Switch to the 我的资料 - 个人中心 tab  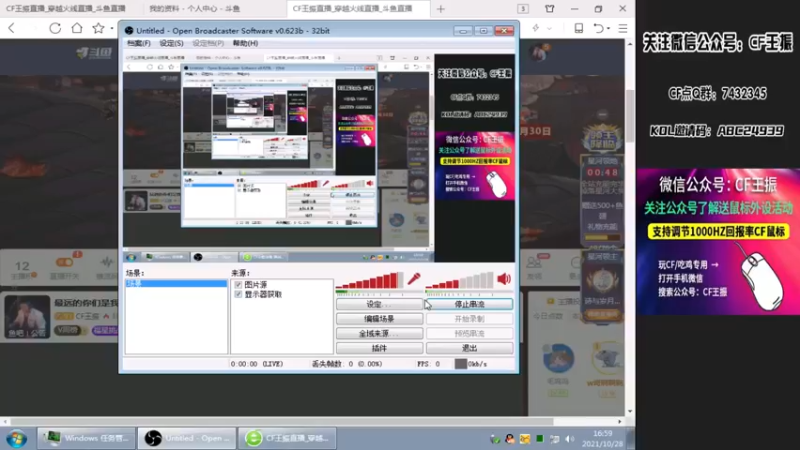point(194,9)
